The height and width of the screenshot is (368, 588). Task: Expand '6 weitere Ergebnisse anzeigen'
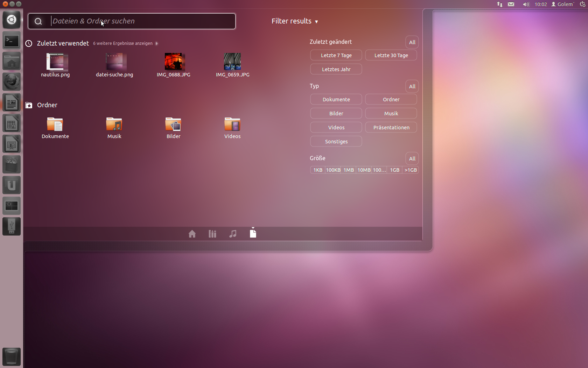(122, 43)
